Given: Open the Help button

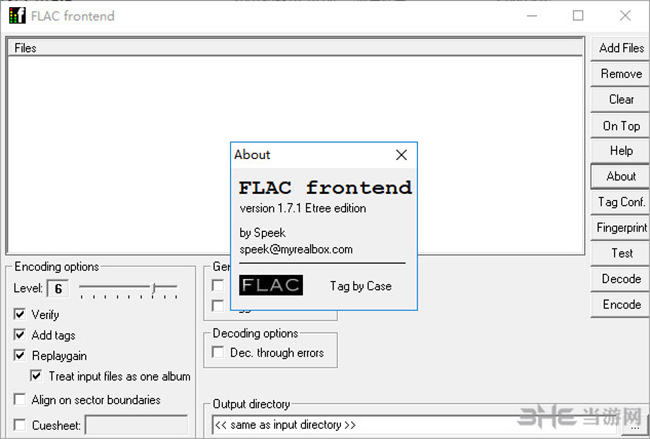Looking at the screenshot, I should click(621, 150).
